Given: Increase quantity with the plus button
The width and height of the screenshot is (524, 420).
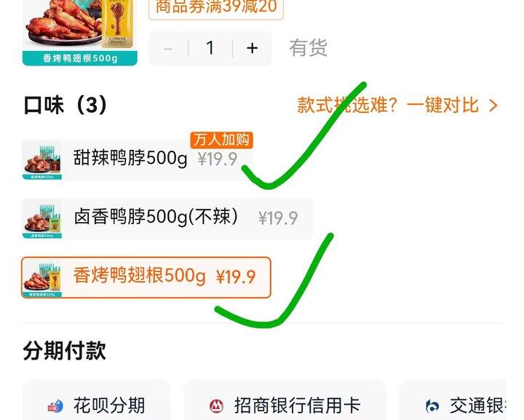Looking at the screenshot, I should pyautogui.click(x=253, y=48).
